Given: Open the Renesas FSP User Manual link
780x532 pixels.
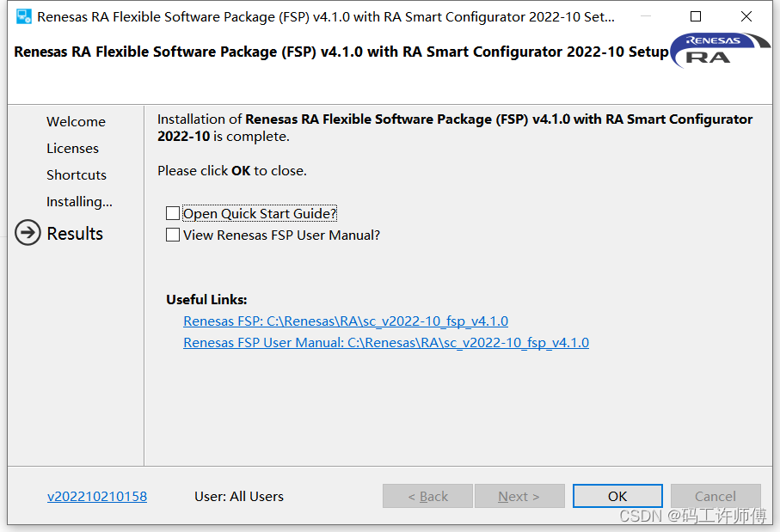Looking at the screenshot, I should [386, 343].
